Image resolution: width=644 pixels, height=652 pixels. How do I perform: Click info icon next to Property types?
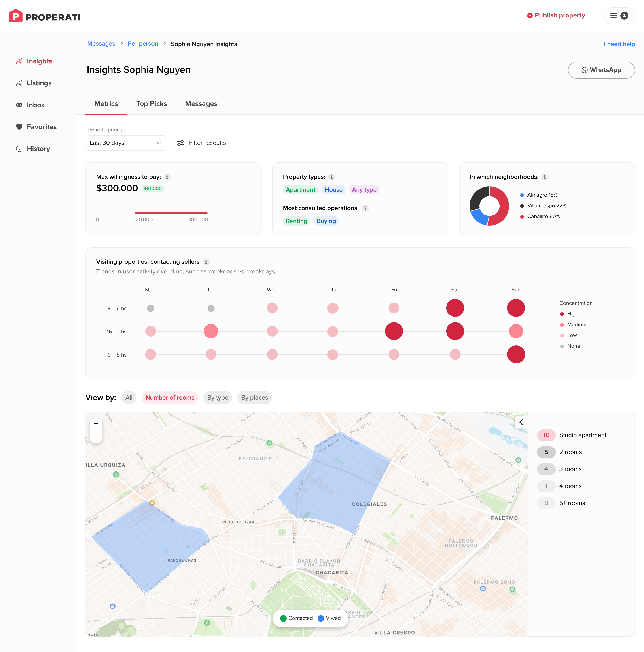[332, 177]
